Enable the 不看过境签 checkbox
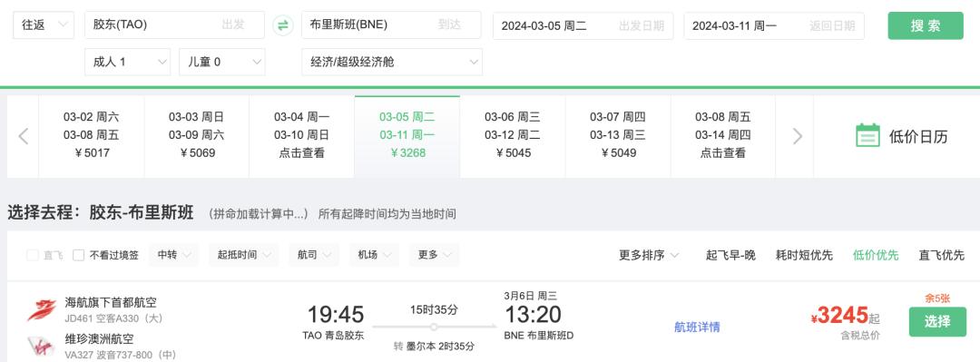980x362 pixels. (78, 255)
